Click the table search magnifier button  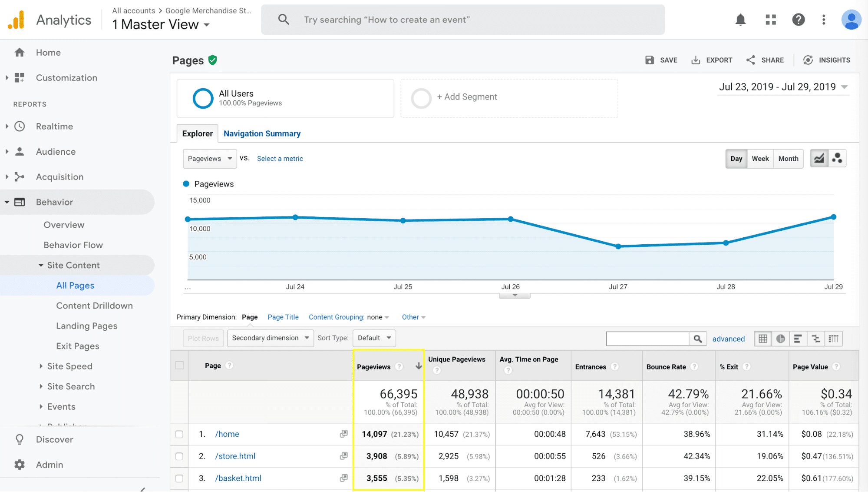697,339
